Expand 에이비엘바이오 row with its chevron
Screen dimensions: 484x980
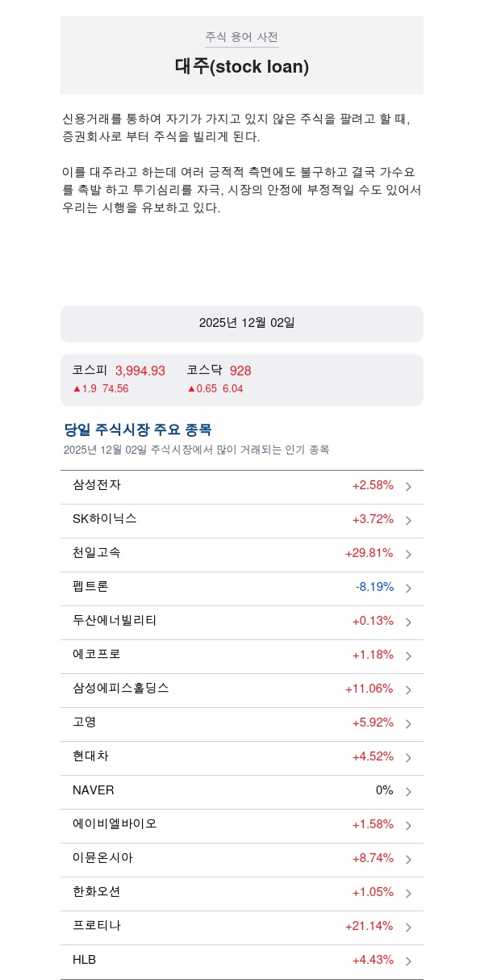(408, 826)
